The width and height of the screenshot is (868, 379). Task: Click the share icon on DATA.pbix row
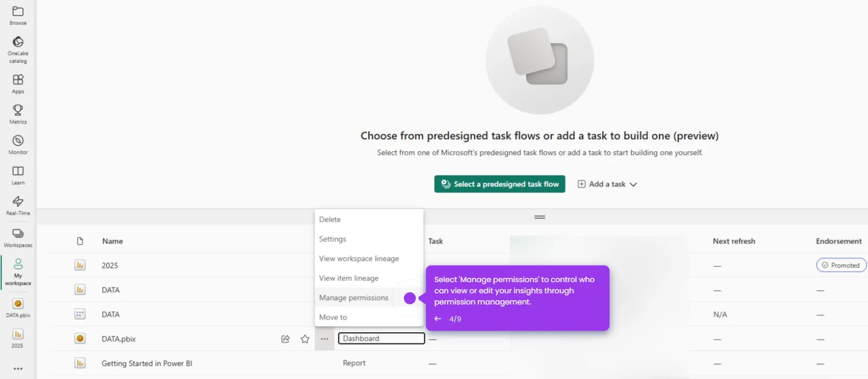pyautogui.click(x=285, y=339)
